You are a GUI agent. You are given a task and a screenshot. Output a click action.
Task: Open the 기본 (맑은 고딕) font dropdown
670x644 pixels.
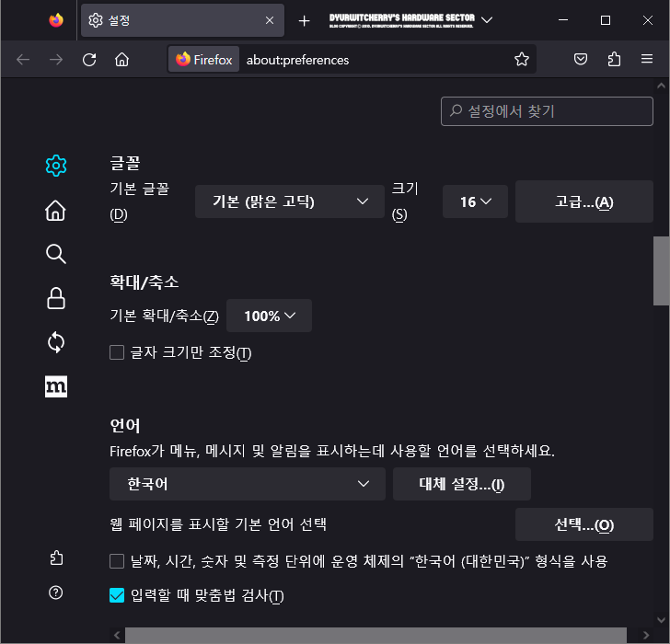click(290, 201)
